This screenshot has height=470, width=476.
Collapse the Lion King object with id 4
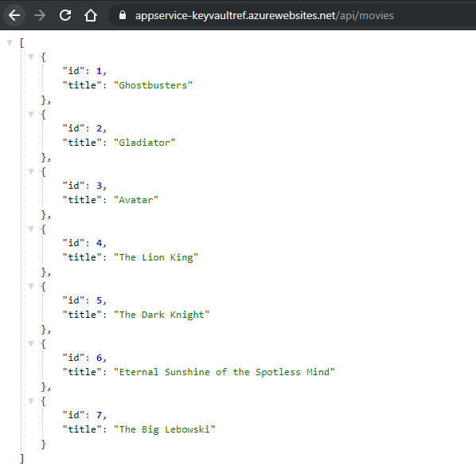point(31,229)
